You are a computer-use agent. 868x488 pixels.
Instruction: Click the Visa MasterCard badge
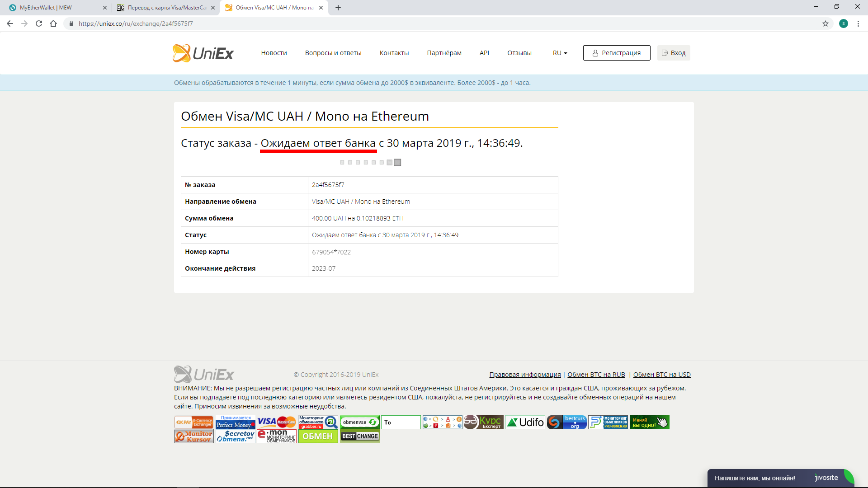click(x=277, y=422)
